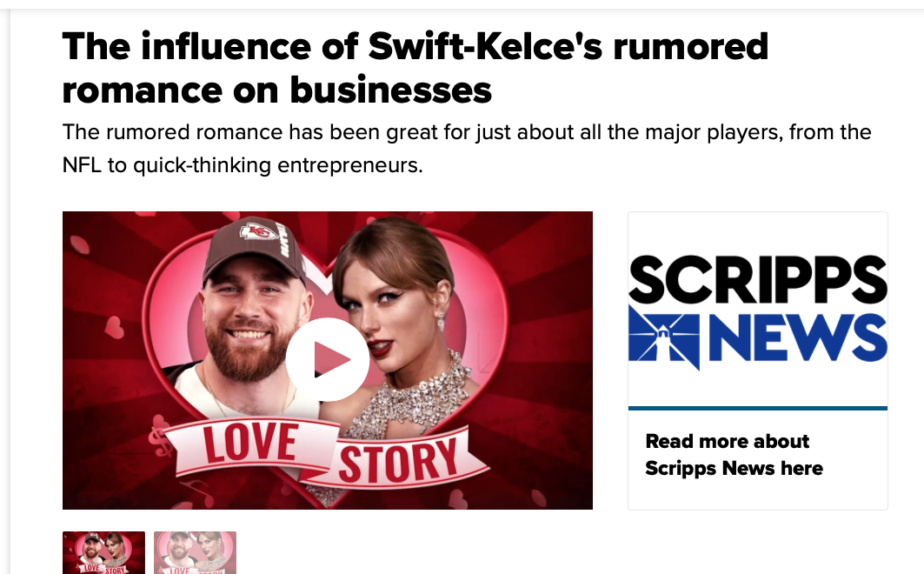Image resolution: width=924 pixels, height=574 pixels.
Task: Click the blue divider line under Scripps logo
Action: (758, 408)
